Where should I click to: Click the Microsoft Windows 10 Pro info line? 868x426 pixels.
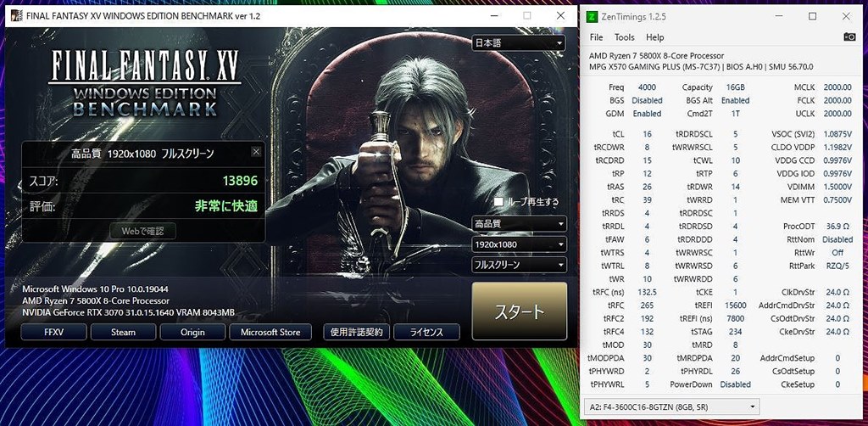point(95,289)
